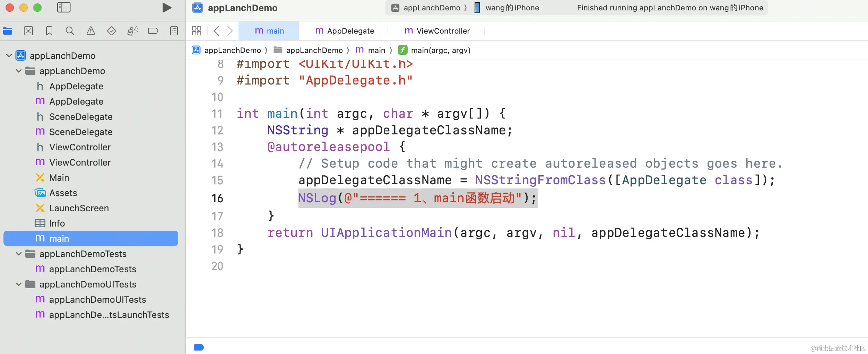This screenshot has height=354, width=868.
Task: Click line number 18 in the gutter
Action: (x=217, y=233)
